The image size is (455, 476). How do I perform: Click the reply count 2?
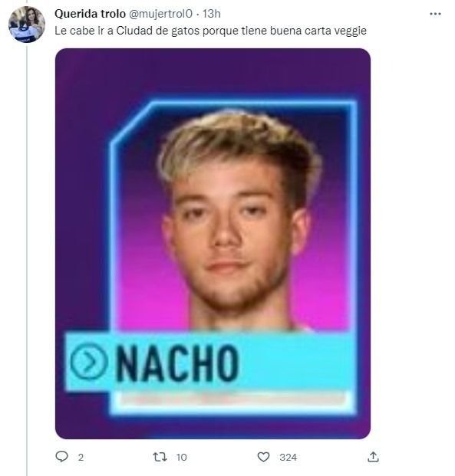tap(81, 457)
